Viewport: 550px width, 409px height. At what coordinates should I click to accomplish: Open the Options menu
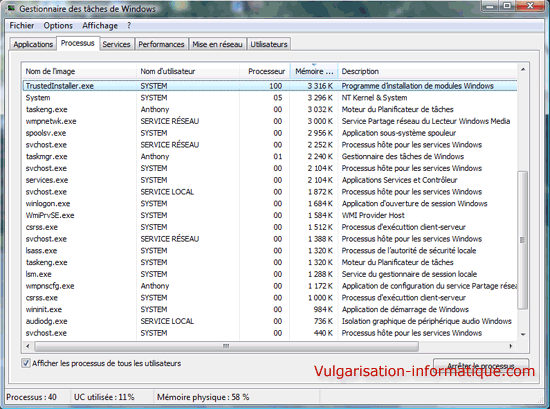tap(58, 26)
